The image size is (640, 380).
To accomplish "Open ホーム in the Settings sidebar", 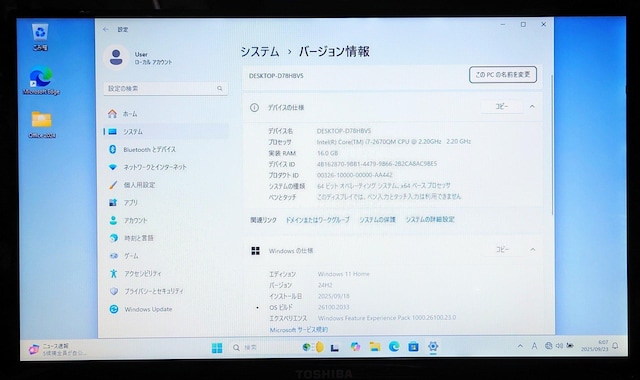I will 166,114.
